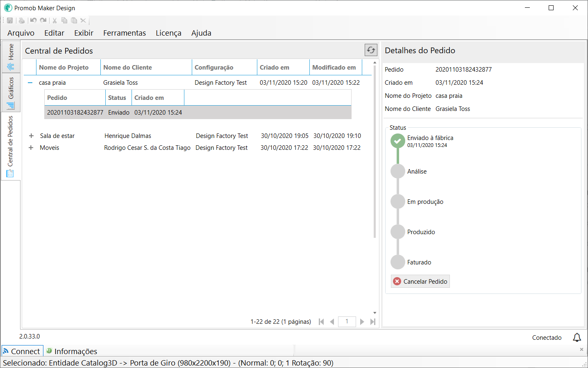Open the Ferramentas menu
This screenshot has width=588, height=368.
pos(125,33)
